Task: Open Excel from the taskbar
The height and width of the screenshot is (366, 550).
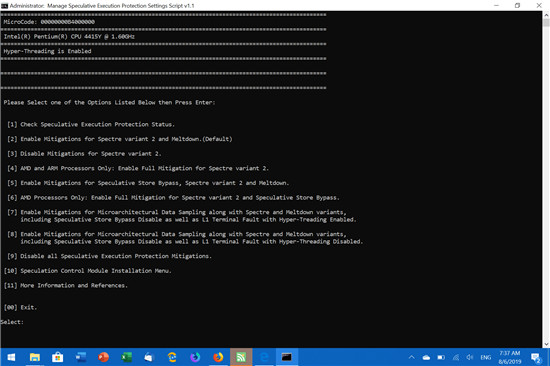Action: [x=126, y=357]
